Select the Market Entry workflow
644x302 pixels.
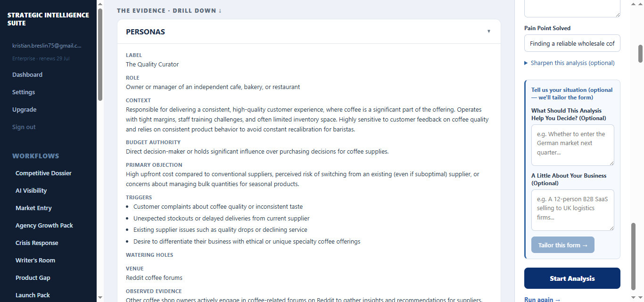coord(33,208)
